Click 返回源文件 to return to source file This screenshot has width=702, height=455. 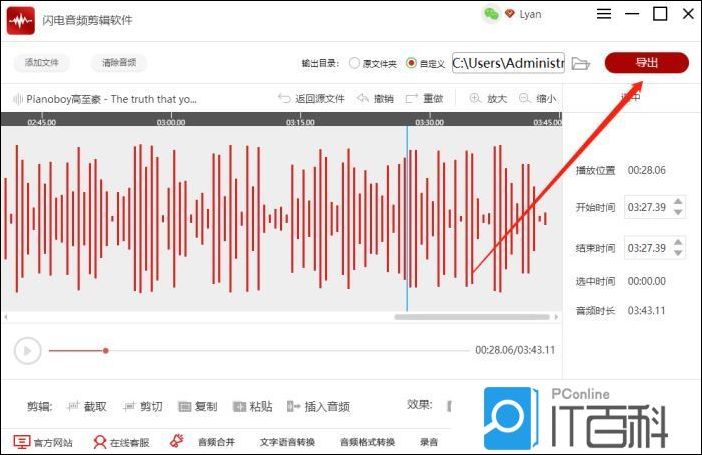tap(311, 99)
